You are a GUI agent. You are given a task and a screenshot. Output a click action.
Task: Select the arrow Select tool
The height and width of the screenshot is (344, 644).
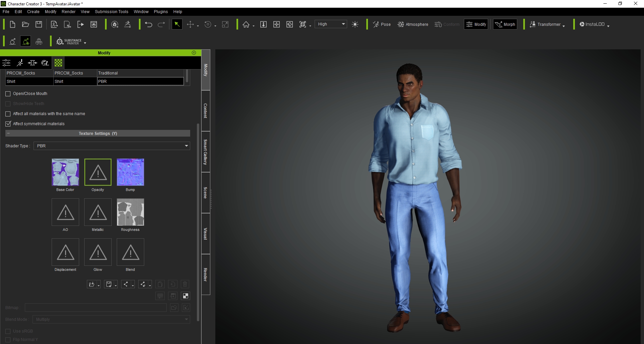177,24
